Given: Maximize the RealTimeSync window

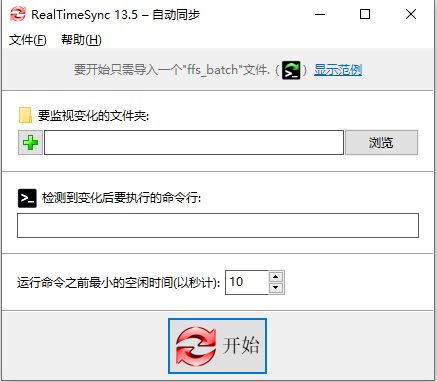Looking at the screenshot, I should point(365,14).
